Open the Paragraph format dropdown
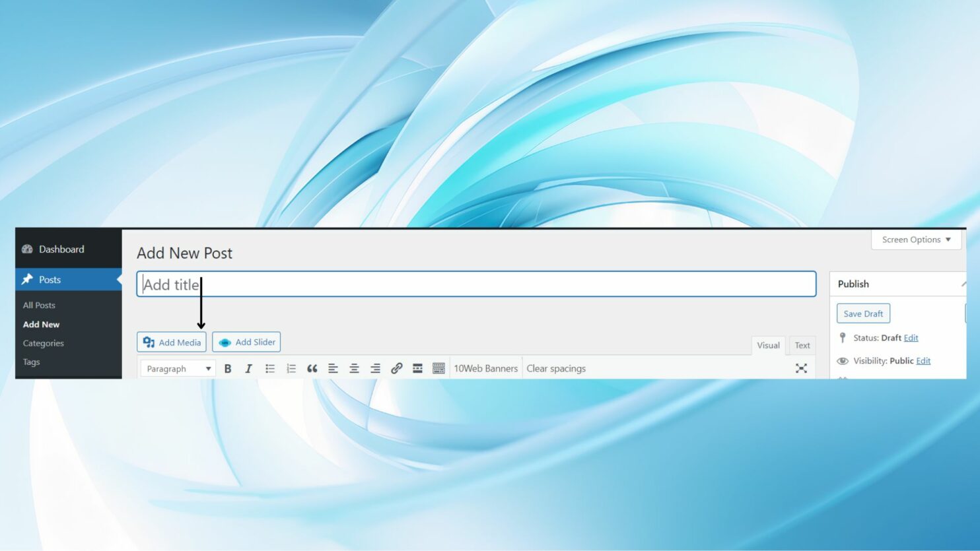Screen dimensions: 980x551 [178, 369]
